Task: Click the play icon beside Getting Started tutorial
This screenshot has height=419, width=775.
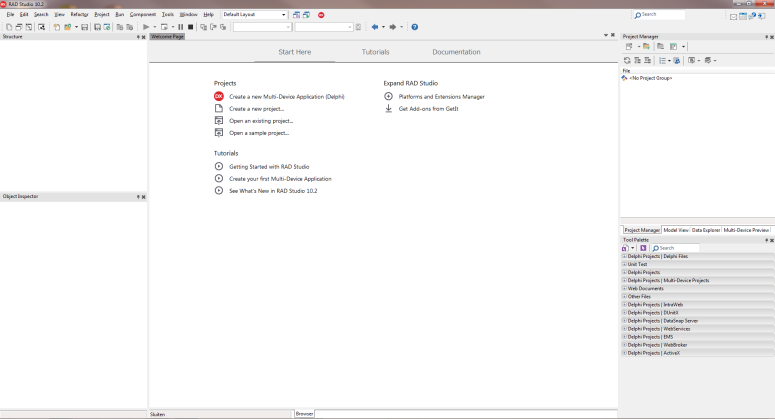Action: point(218,167)
